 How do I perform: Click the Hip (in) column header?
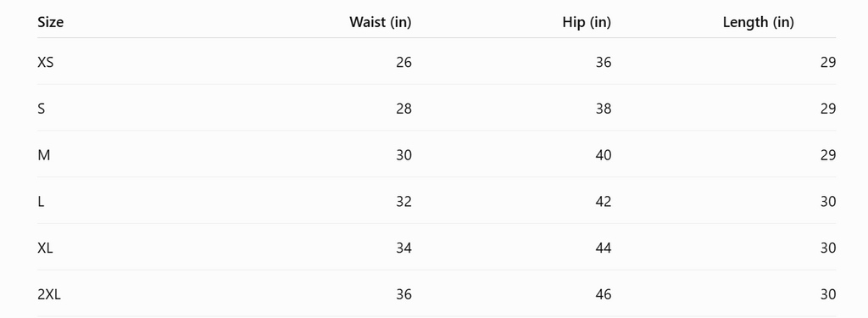tap(587, 22)
